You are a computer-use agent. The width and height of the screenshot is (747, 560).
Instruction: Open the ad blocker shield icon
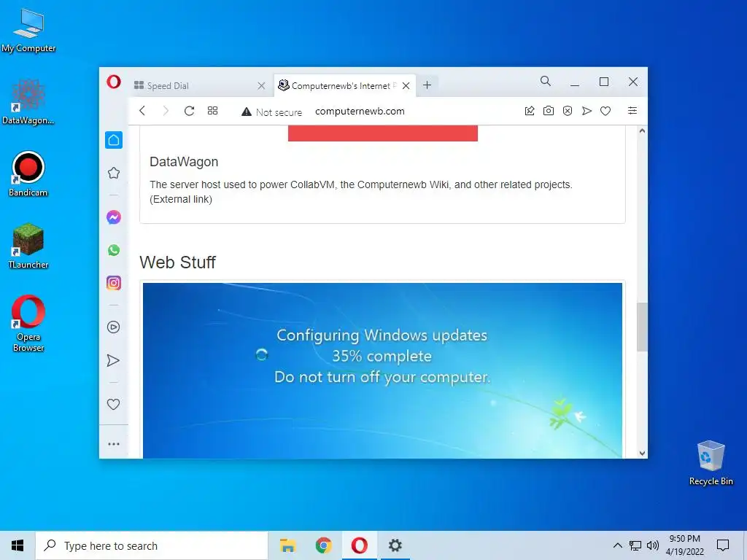[x=568, y=111]
